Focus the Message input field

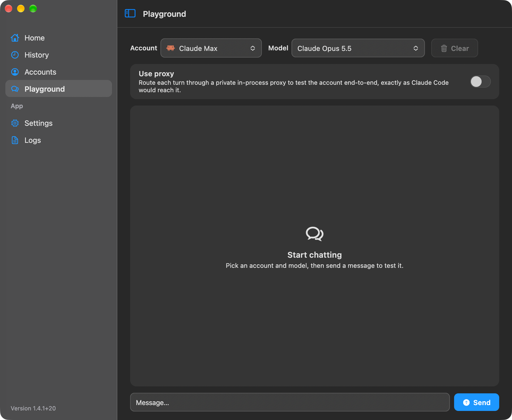coord(290,402)
